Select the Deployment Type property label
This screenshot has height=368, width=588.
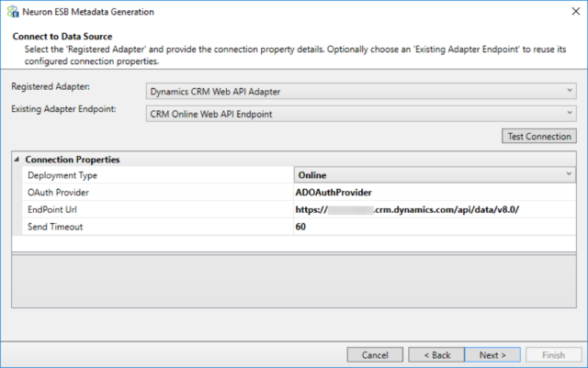(x=62, y=175)
